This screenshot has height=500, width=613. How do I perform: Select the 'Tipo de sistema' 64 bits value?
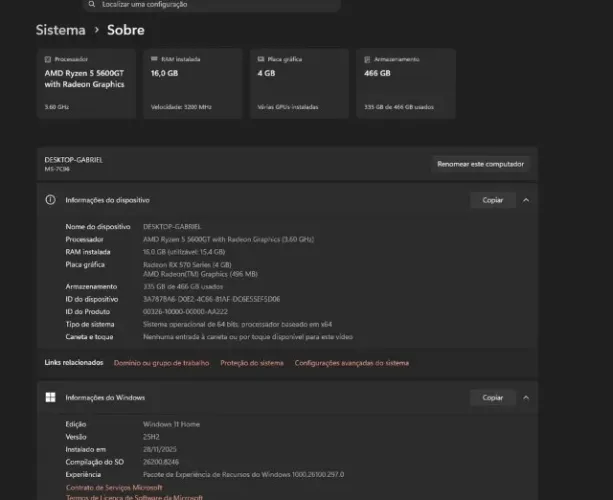click(x=238, y=324)
